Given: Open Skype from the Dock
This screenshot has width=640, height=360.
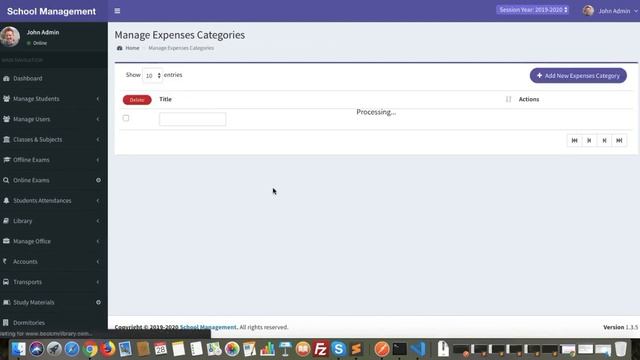Looking at the screenshot, I should point(338,349).
